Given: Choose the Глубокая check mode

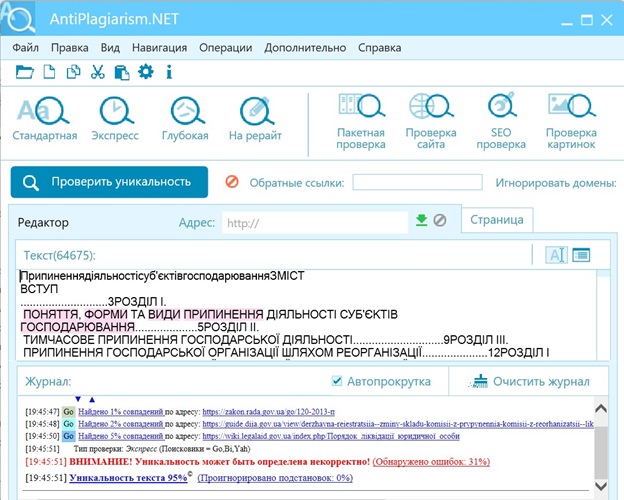Looking at the screenshot, I should 185,119.
